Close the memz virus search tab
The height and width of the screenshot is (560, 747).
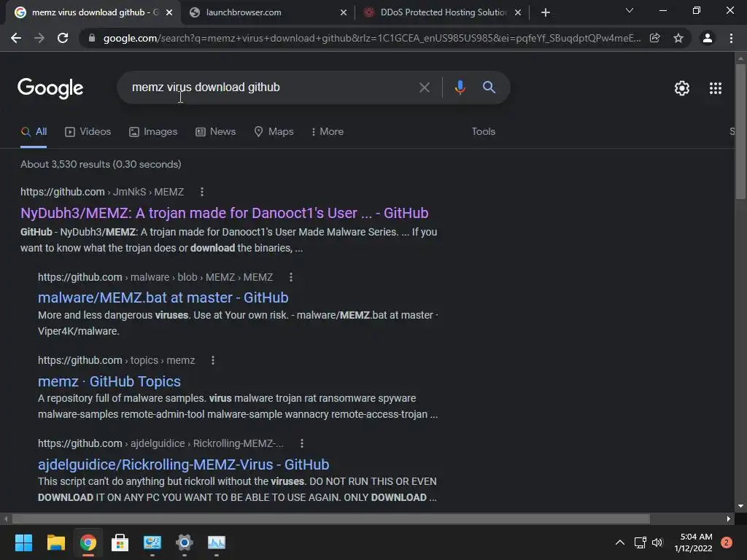click(x=169, y=12)
